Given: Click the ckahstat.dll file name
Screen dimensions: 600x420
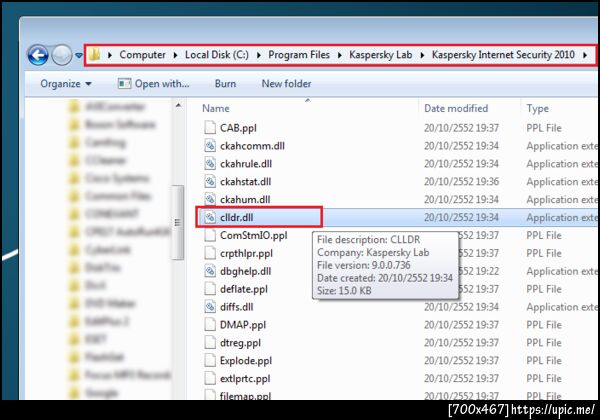Looking at the screenshot, I should [245, 182].
